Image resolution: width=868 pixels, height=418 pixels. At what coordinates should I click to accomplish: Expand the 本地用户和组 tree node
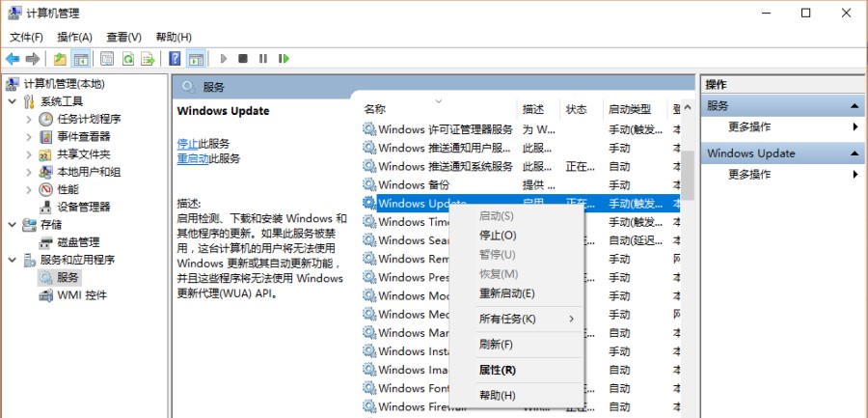(29, 173)
